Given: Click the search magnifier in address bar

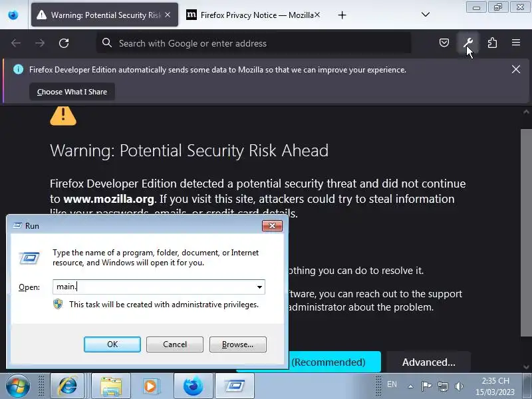Looking at the screenshot, I should (x=107, y=43).
